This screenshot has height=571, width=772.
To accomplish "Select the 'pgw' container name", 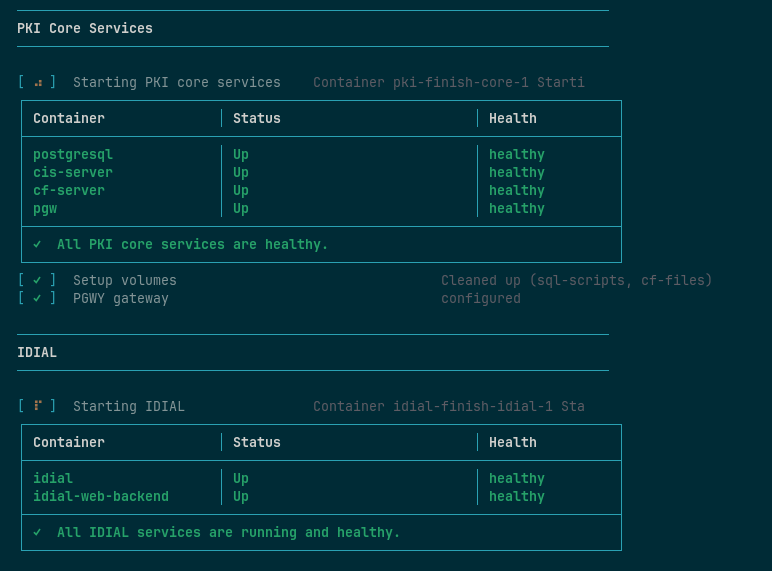I will click(45, 209).
